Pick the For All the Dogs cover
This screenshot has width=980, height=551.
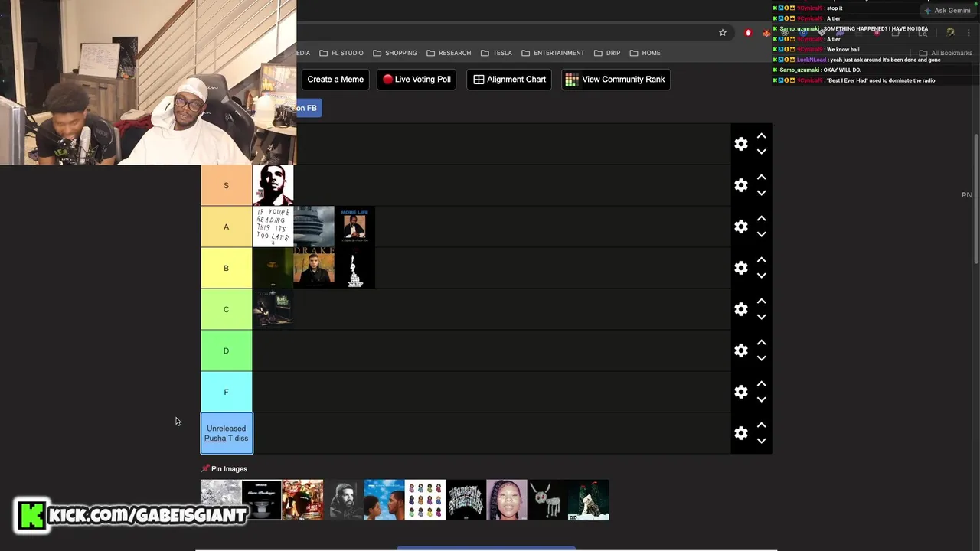[x=547, y=500]
